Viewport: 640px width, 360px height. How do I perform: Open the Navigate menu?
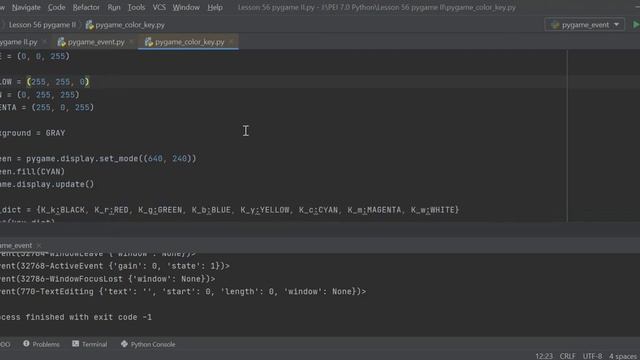pos(26,7)
